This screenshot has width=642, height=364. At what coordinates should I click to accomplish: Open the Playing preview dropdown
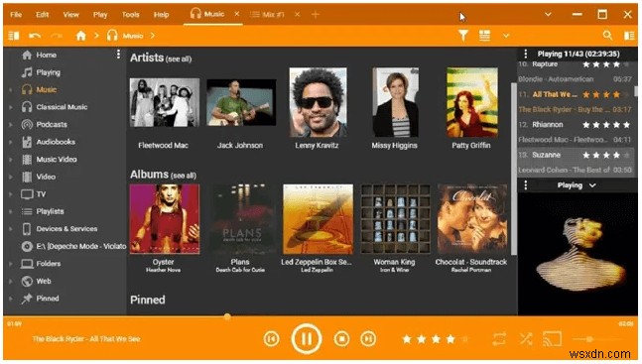tap(592, 185)
